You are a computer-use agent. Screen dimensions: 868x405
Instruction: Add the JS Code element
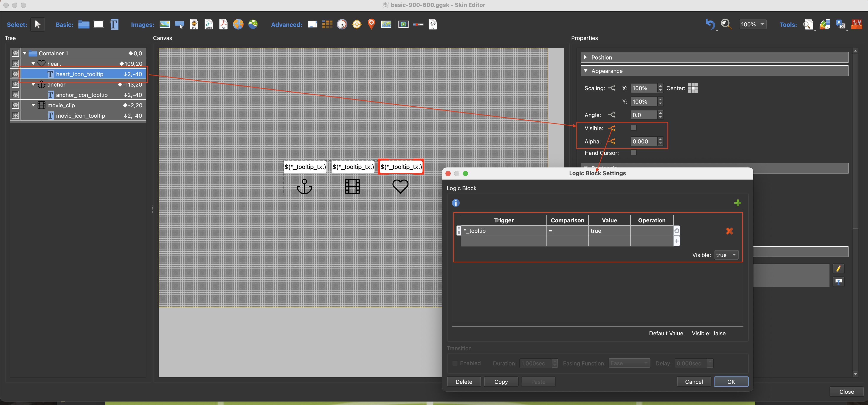tap(433, 24)
